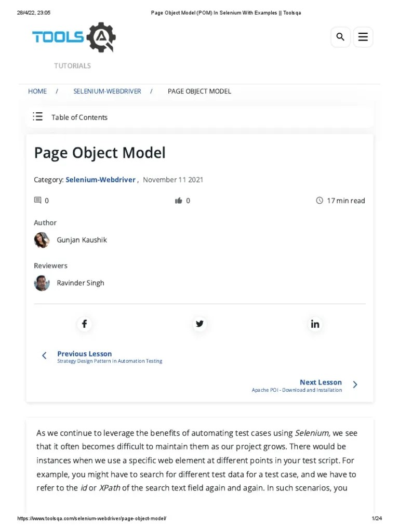Open the TUTORIALS menu
399x532 pixels.
point(72,65)
